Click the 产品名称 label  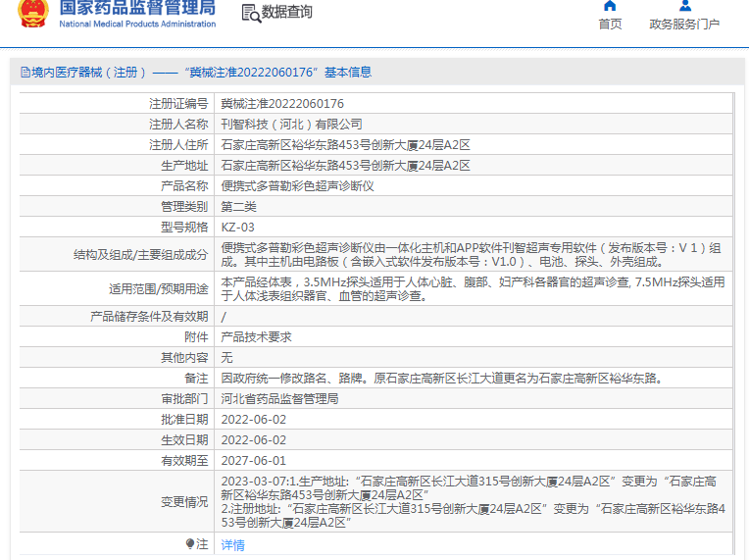coord(184,186)
